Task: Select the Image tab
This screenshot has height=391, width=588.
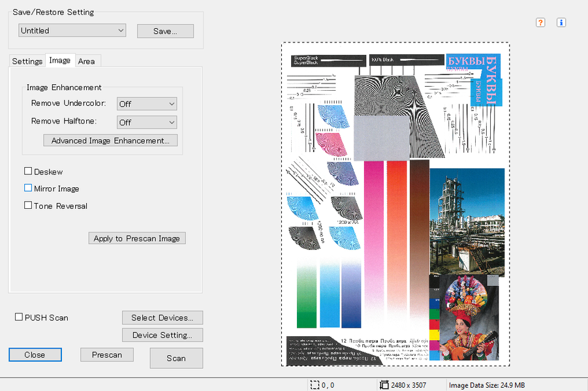Action: coord(59,61)
